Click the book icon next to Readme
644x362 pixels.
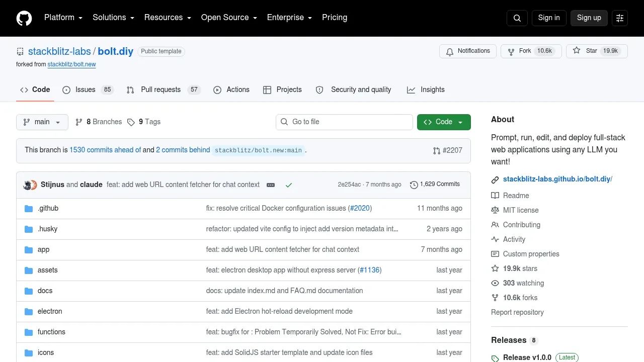tap(495, 196)
